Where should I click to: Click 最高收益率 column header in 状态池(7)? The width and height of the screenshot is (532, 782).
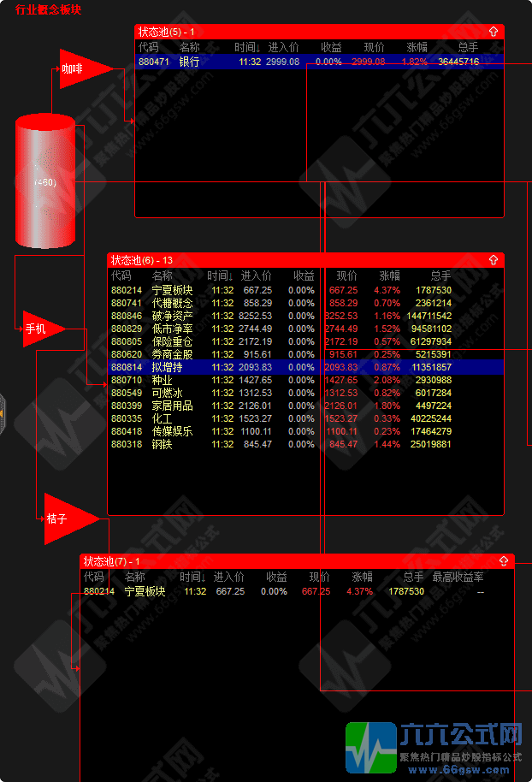[458, 578]
